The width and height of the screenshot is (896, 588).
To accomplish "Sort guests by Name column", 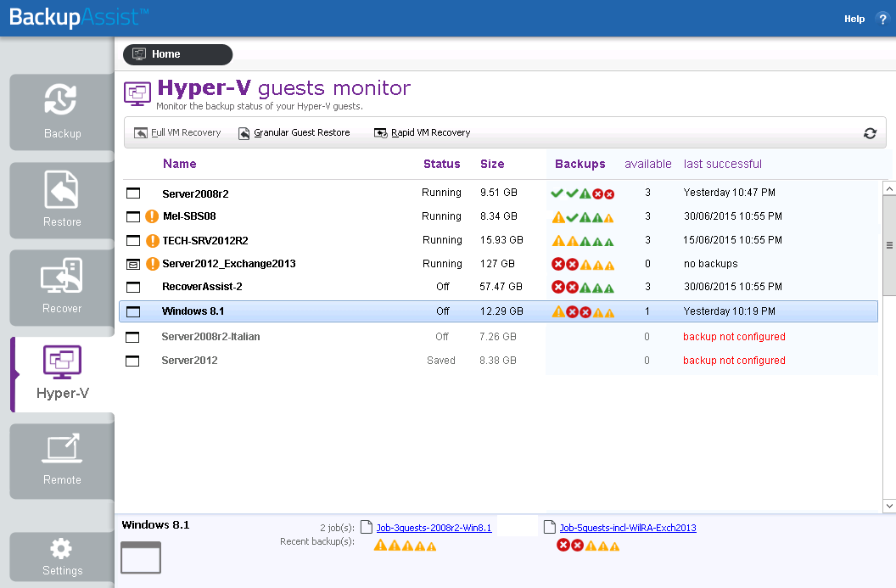I will (x=179, y=164).
